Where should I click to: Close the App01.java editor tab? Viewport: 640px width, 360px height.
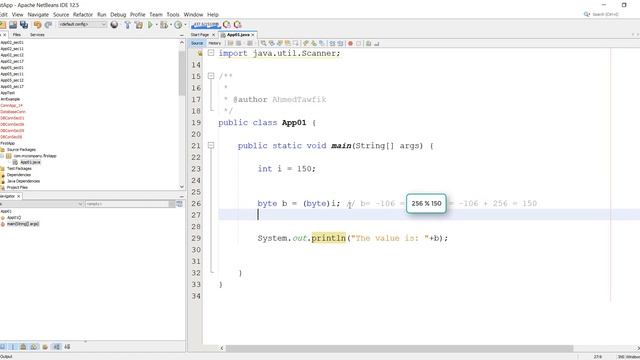pyautogui.click(x=253, y=35)
